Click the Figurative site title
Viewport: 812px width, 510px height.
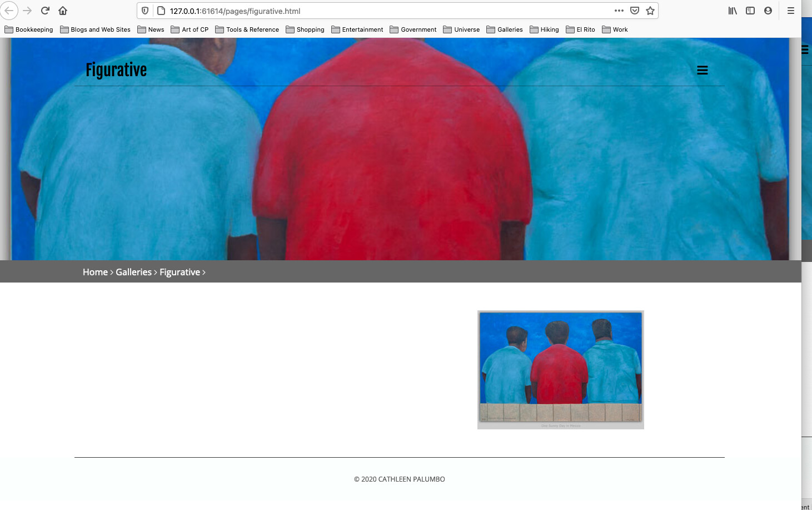[x=116, y=70]
